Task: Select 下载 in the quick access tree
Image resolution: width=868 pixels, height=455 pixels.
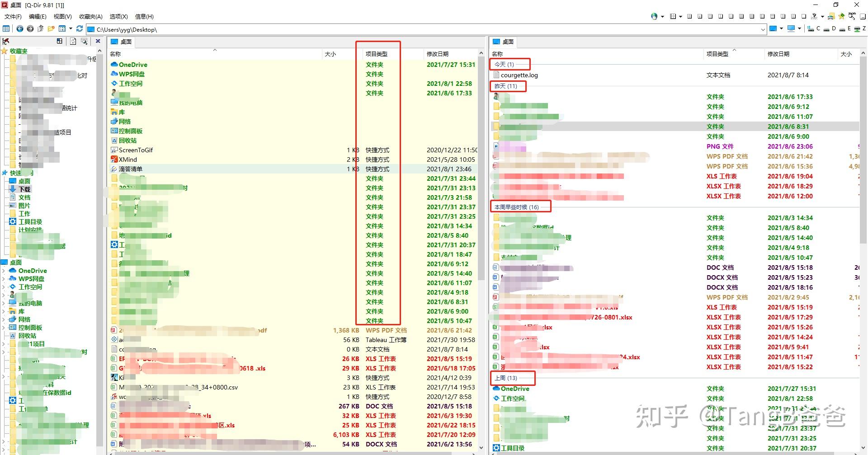Action: point(24,189)
